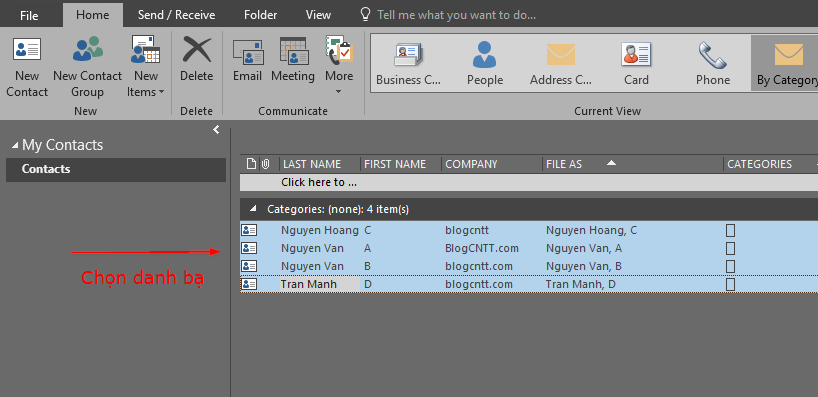The image size is (818, 397).
Task: Switch to Phone view
Action: pos(713,64)
